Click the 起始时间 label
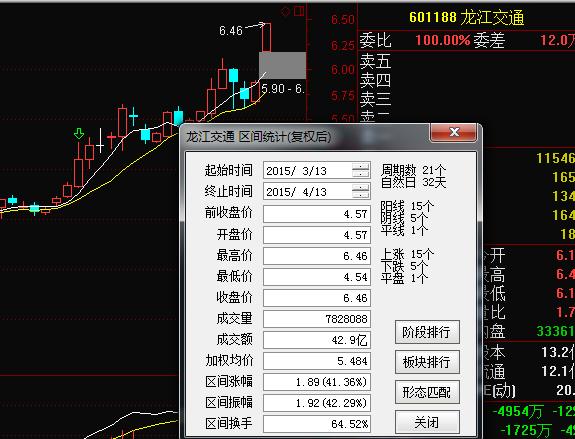Viewport: 575px width, 439px height. 228,171
